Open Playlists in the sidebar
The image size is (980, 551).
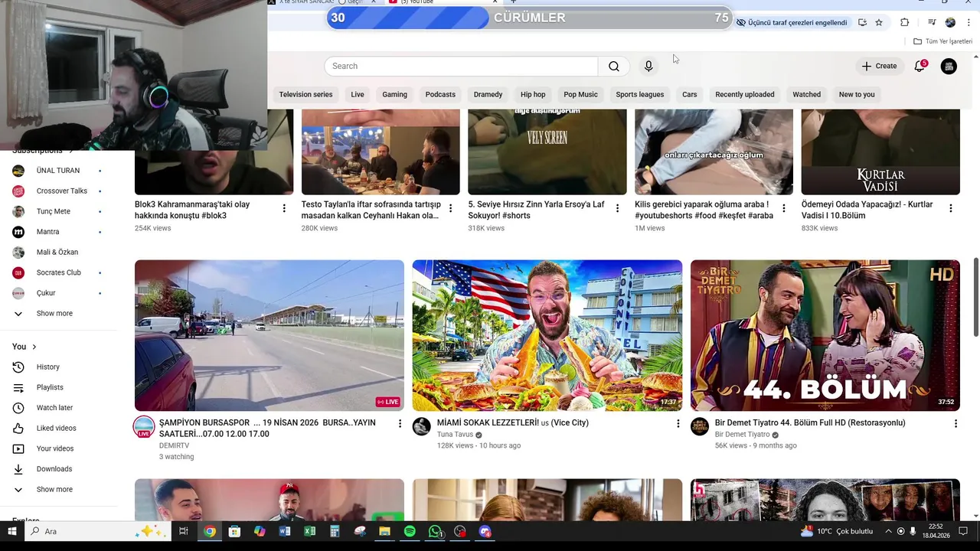pyautogui.click(x=58, y=387)
